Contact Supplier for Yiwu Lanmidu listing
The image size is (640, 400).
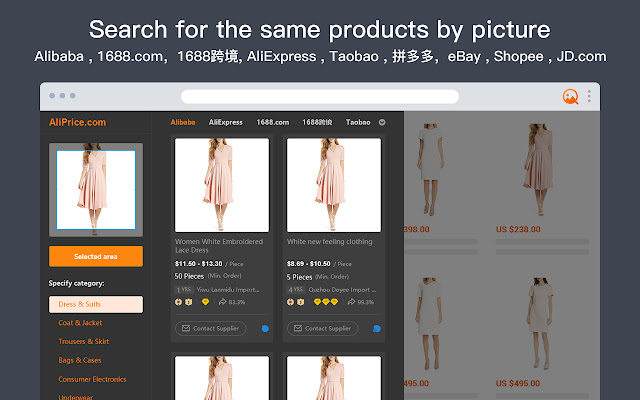[211, 329]
